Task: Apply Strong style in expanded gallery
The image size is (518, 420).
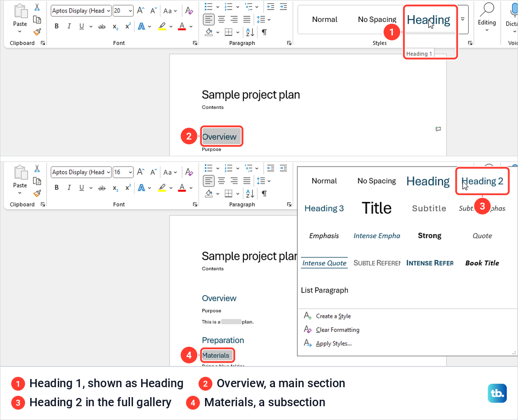Action: click(x=430, y=236)
